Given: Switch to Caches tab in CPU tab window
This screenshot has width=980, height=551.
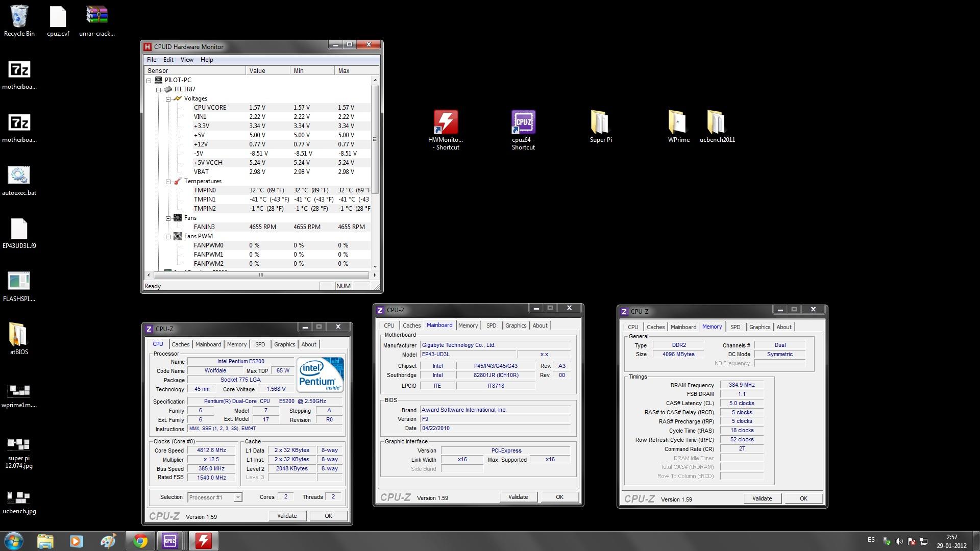Looking at the screenshot, I should click(181, 344).
